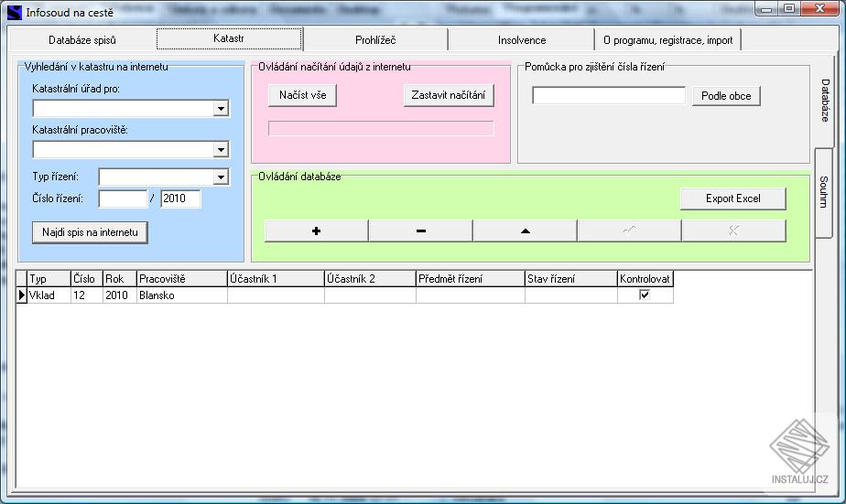Maximize the Infosoud na cestě window
Screen dimensions: 846x504
(789, 8)
